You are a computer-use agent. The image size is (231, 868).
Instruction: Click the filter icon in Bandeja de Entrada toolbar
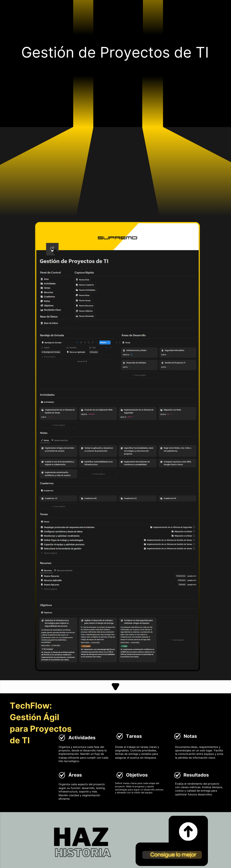(77, 342)
